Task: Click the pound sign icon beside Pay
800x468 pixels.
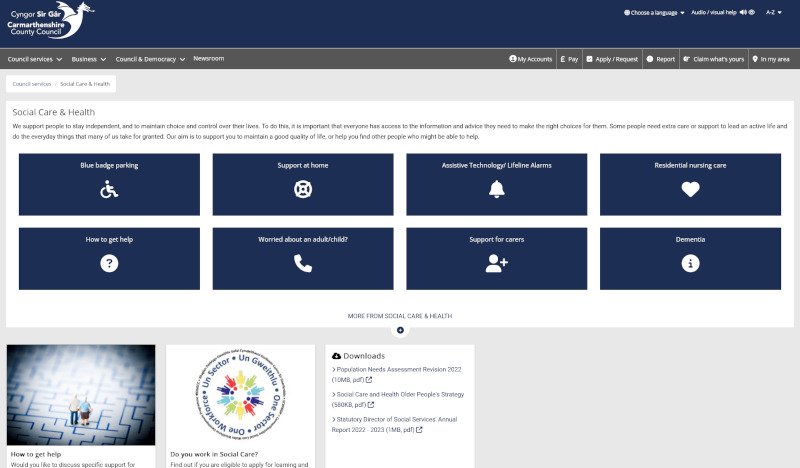Action: point(562,59)
